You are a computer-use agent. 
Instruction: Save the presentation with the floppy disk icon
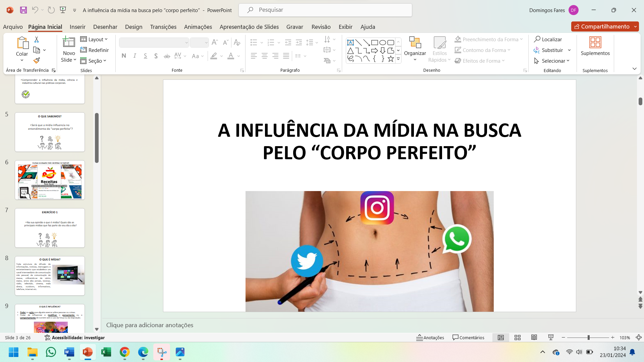[23, 10]
